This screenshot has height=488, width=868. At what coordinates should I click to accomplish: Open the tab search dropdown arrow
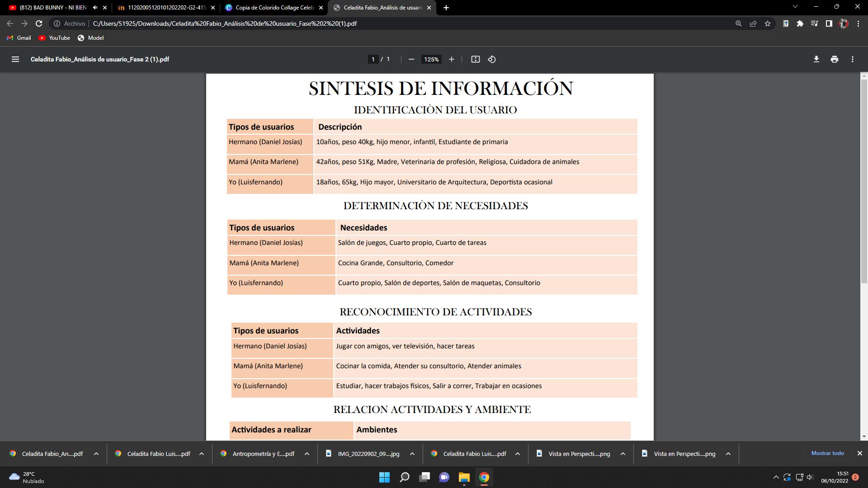point(795,7)
